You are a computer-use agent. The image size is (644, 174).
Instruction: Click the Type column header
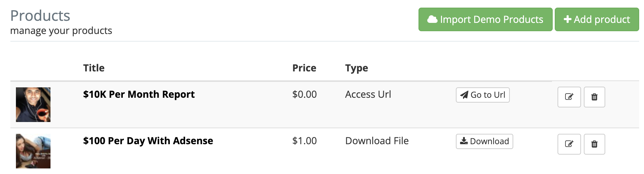click(x=356, y=68)
